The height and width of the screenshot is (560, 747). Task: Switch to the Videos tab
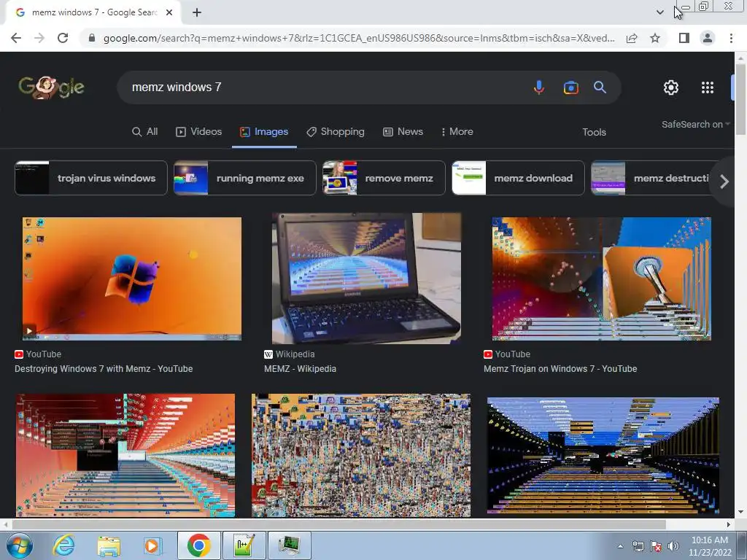198,132
